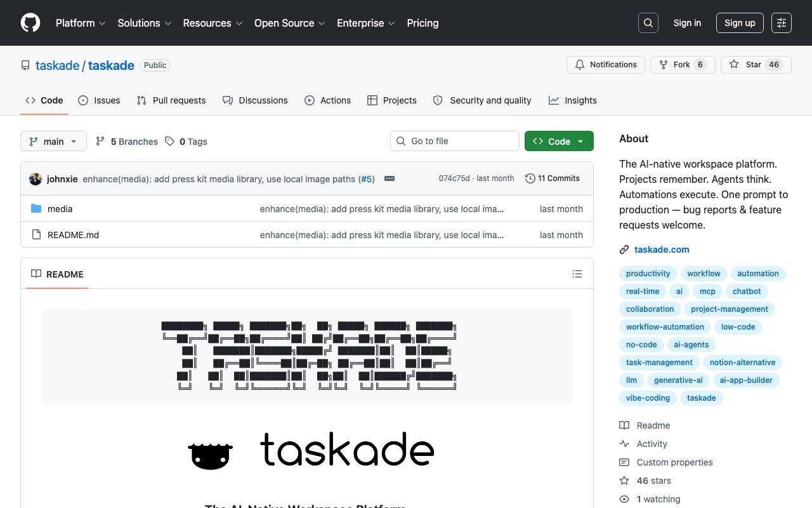Viewport: 812px width, 508px height.
Task: Click the vibe-coding topic tag
Action: point(648,398)
